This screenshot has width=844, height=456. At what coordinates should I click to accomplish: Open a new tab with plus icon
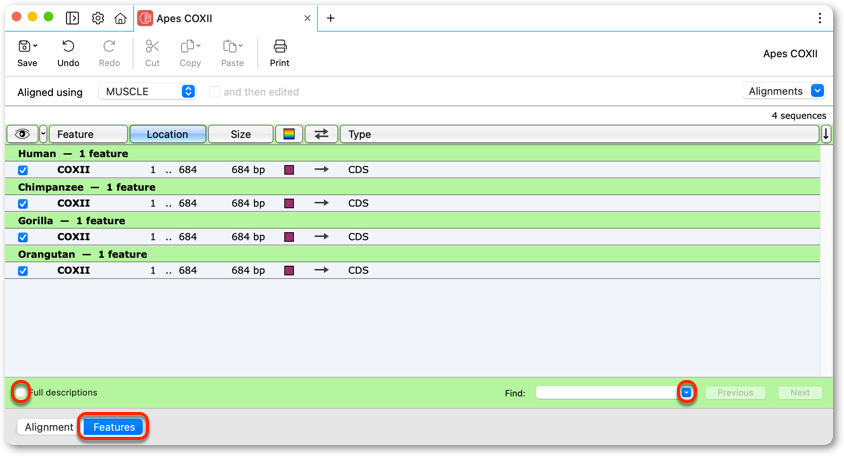click(x=330, y=18)
